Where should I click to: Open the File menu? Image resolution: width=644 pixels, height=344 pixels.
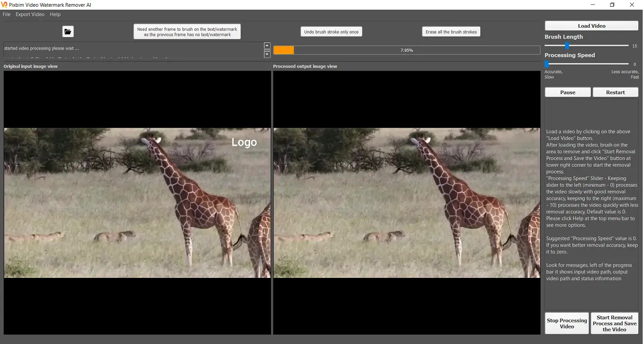pyautogui.click(x=7, y=14)
